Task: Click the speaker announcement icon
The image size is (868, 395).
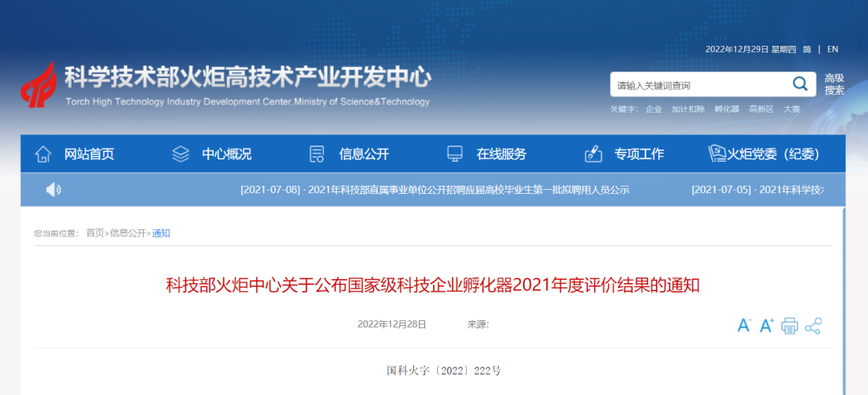Action: (x=53, y=190)
